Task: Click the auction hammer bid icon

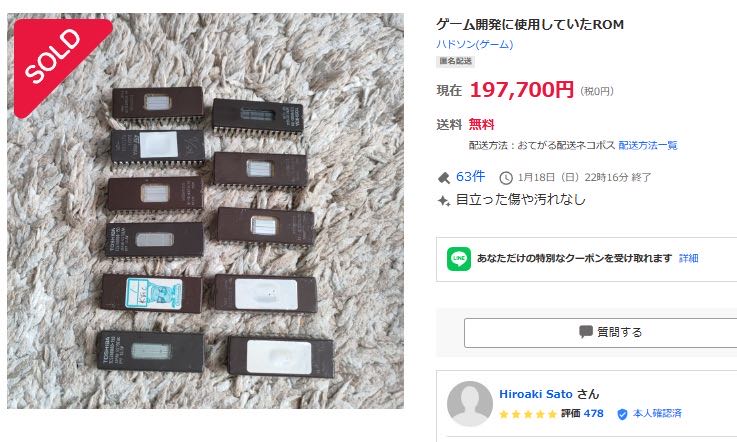Action: (x=444, y=178)
